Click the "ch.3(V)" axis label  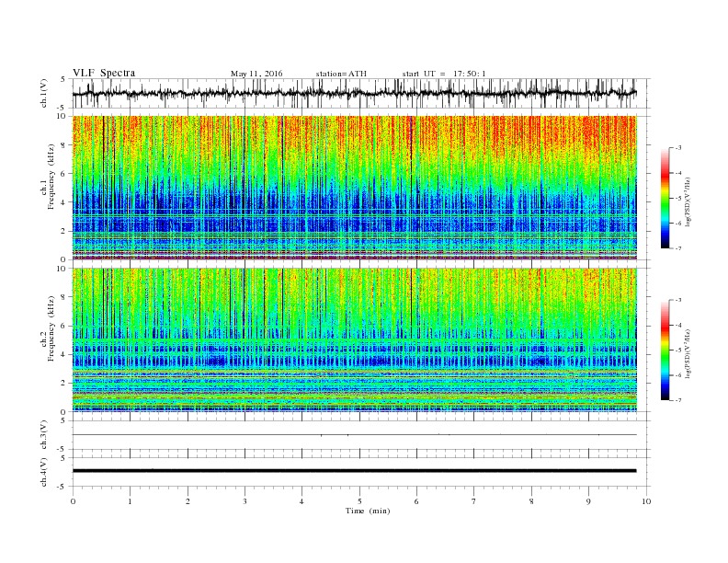pyautogui.click(x=44, y=435)
